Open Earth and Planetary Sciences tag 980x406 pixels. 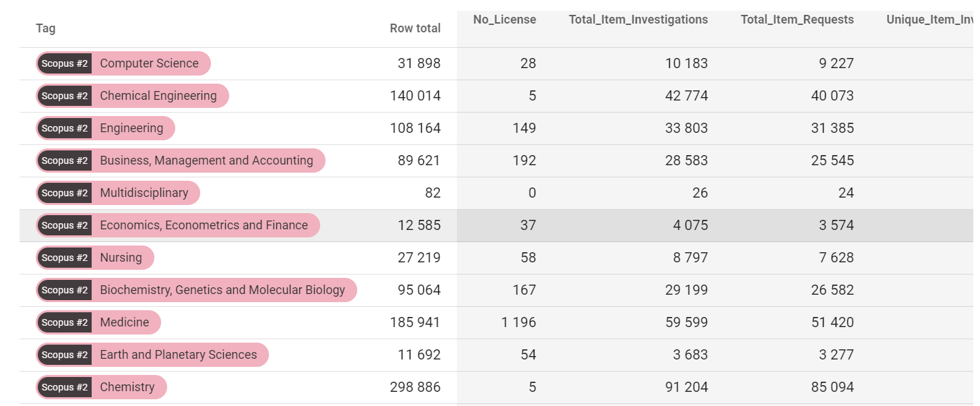point(152,355)
